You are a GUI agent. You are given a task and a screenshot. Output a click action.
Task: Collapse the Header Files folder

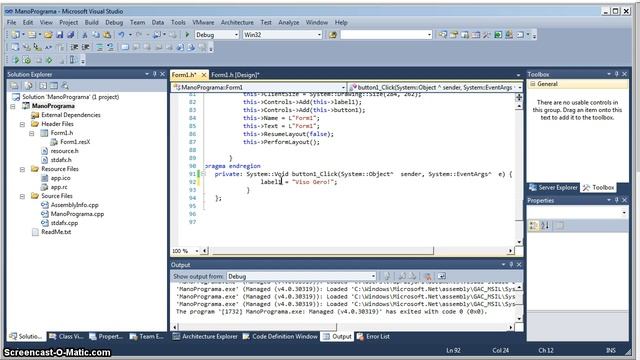22,124
